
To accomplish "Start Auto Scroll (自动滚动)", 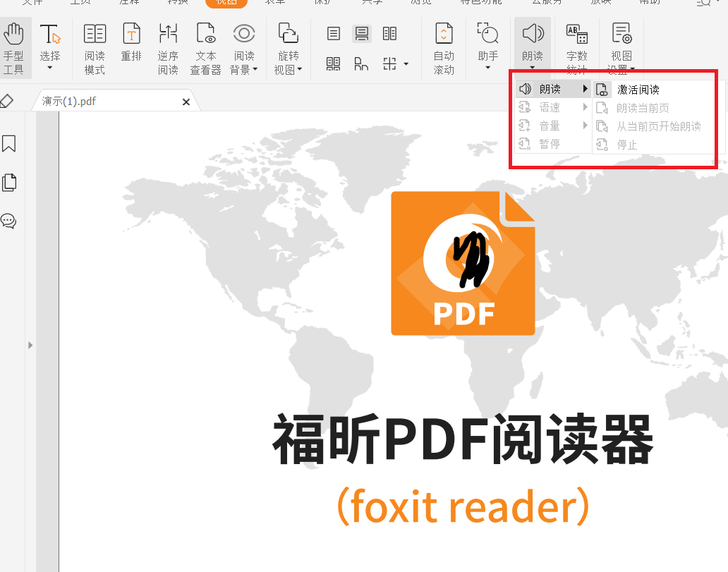I will tap(444, 49).
